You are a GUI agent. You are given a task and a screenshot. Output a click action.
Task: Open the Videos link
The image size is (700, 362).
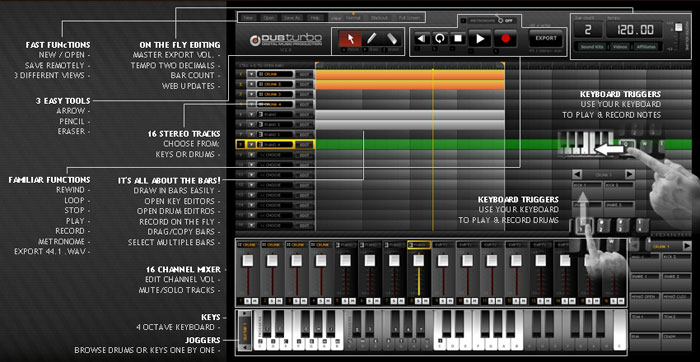pyautogui.click(x=620, y=46)
